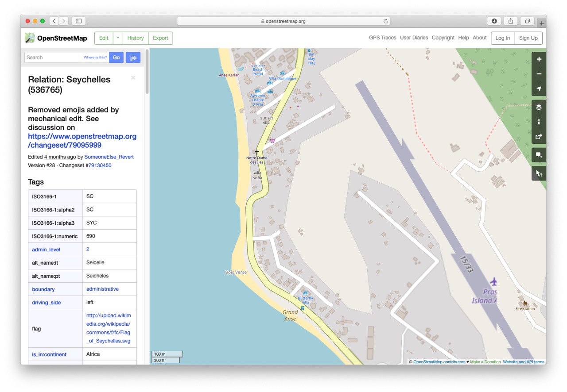Open the SomeoneElse_Revert user profile link
The width and height of the screenshot is (567, 392).
pos(109,157)
